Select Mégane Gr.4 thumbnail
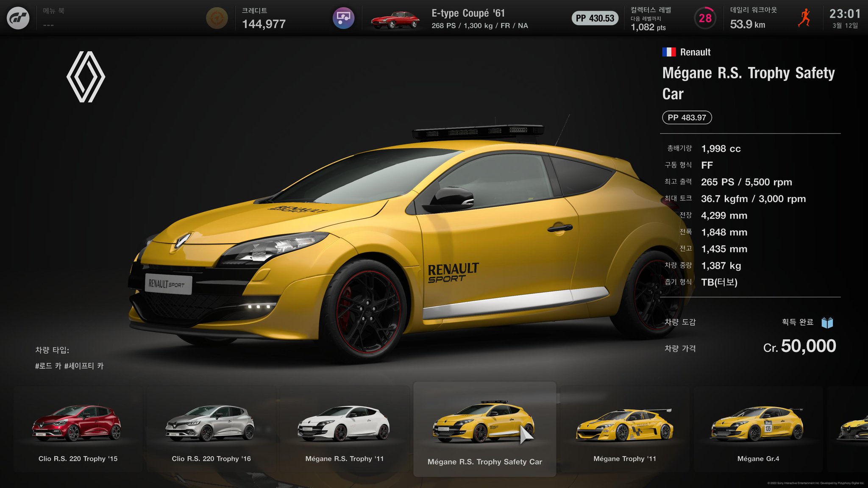Screen dimensions: 868x488 click(x=758, y=429)
